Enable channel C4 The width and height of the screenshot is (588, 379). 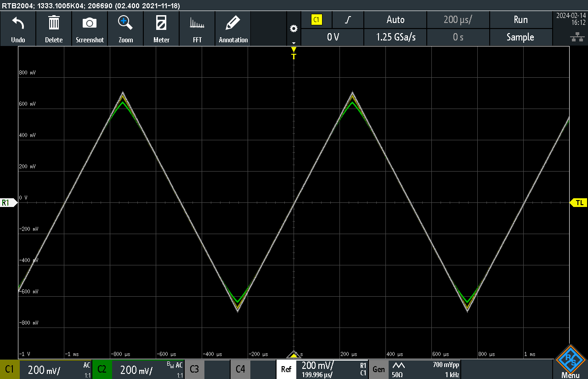(240, 369)
